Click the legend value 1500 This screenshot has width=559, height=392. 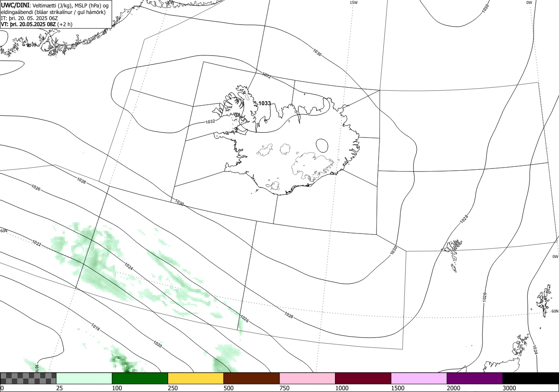coord(397,388)
